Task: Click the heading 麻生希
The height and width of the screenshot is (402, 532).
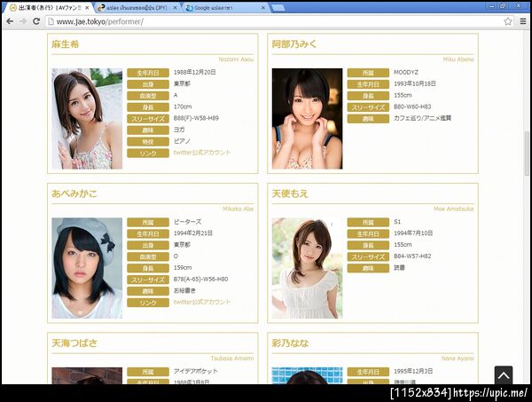Action: [x=65, y=44]
